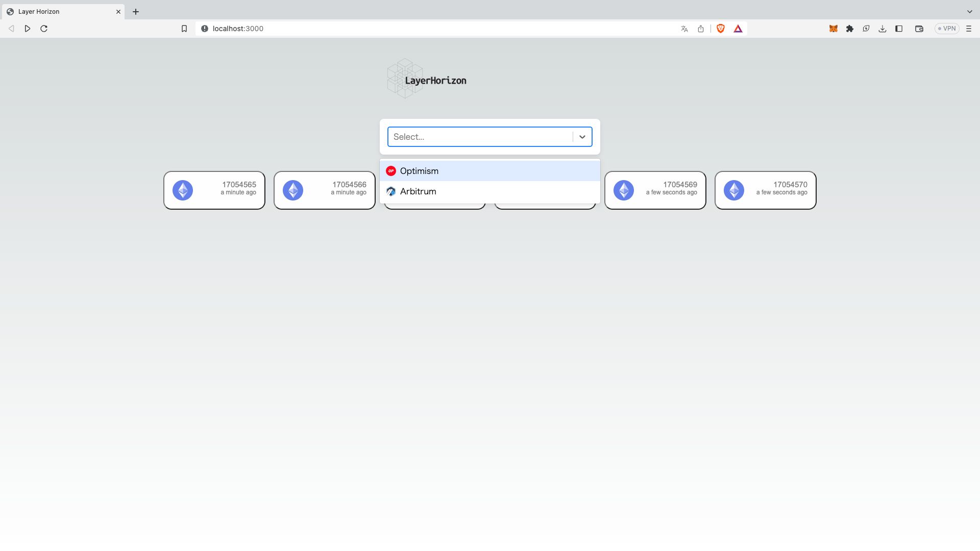This screenshot has width=980, height=551.
Task: Open the MetaMask fox extension
Action: tap(834, 29)
